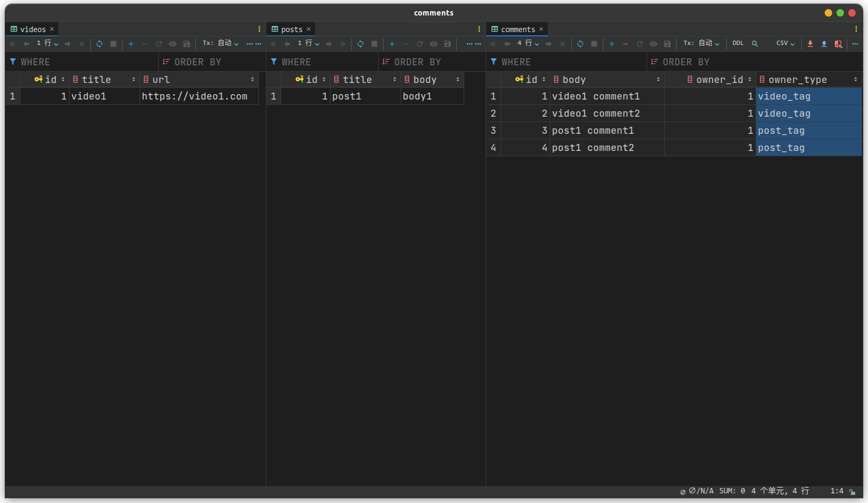The width and height of the screenshot is (868, 503).
Task: Select the video1 title cell
Action: click(104, 96)
